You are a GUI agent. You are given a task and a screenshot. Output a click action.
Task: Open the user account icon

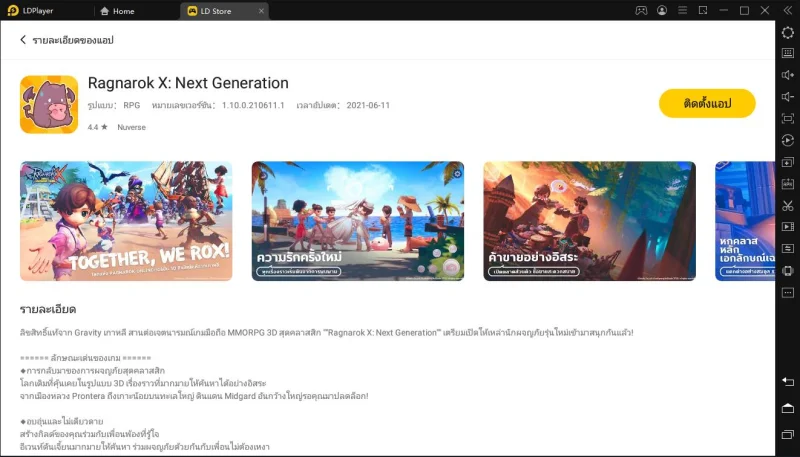662,10
